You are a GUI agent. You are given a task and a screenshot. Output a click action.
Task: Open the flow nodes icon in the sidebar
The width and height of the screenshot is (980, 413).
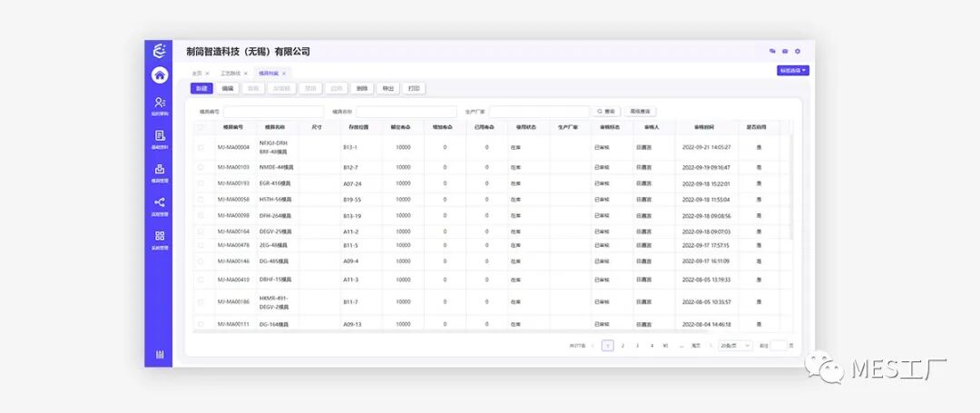tap(160, 202)
